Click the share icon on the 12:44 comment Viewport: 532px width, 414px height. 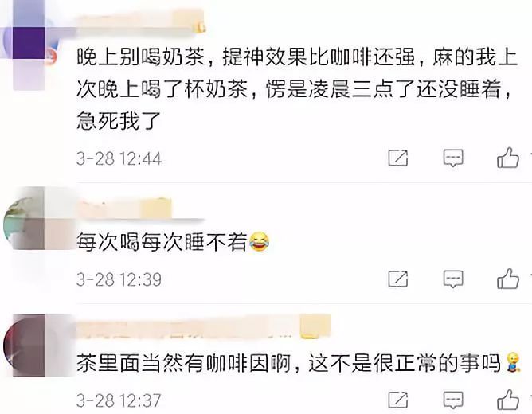coord(398,158)
